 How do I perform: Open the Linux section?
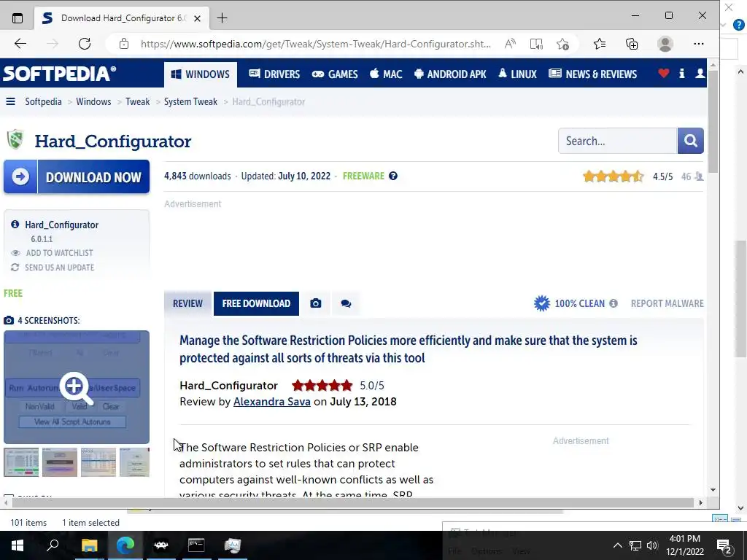(x=517, y=74)
